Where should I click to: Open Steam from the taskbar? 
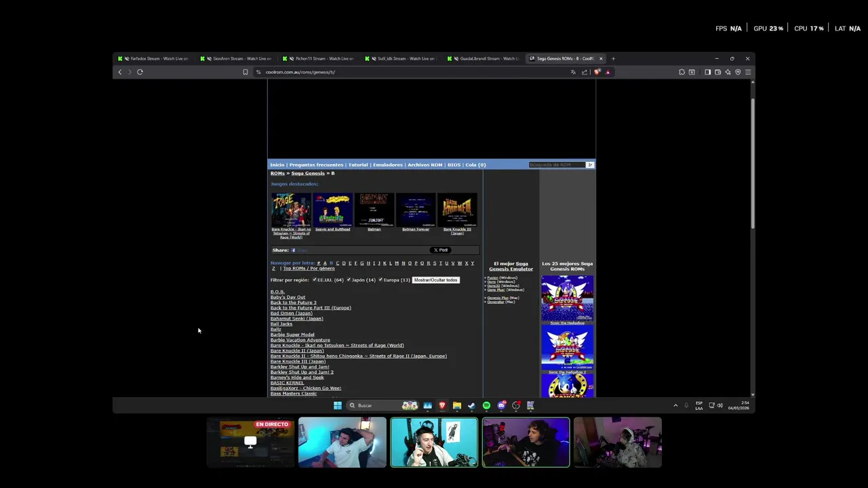pyautogui.click(x=472, y=405)
